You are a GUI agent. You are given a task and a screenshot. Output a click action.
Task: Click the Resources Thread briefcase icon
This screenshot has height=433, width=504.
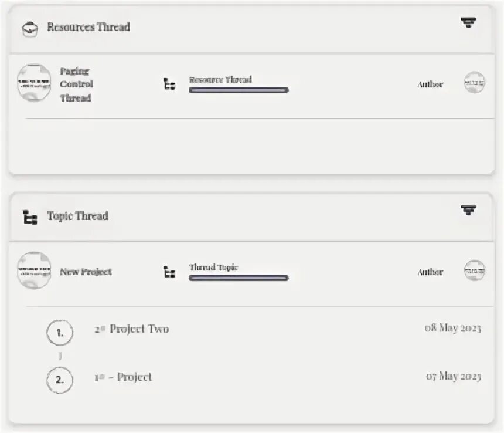pyautogui.click(x=30, y=28)
